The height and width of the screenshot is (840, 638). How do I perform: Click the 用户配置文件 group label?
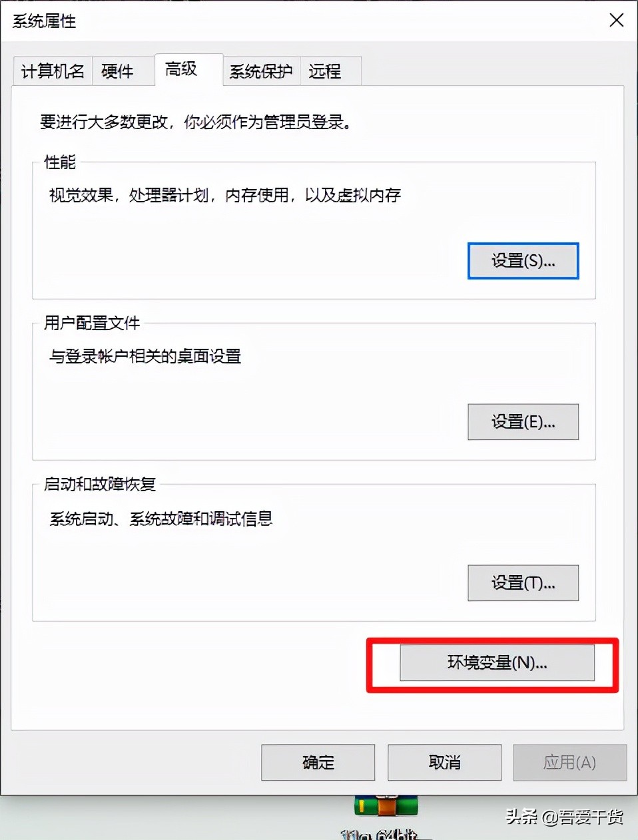tap(92, 323)
